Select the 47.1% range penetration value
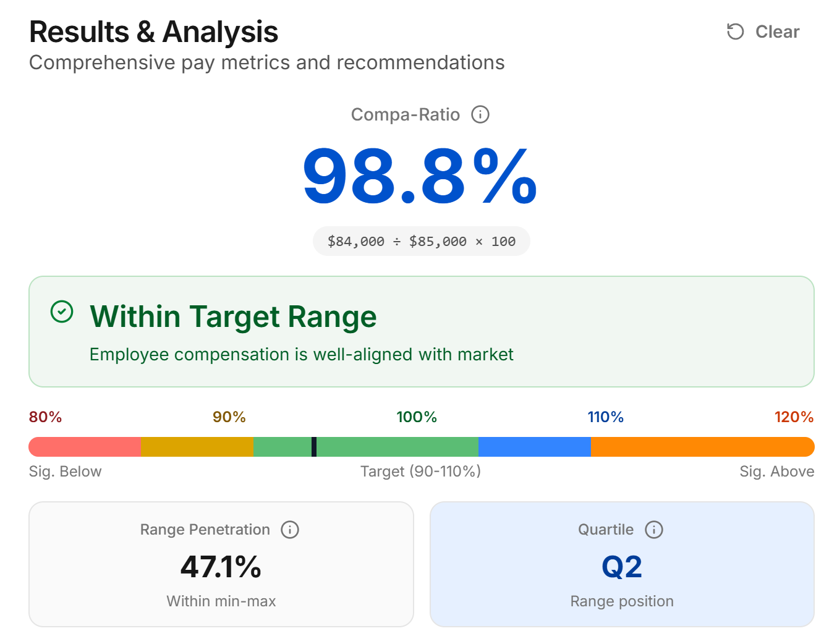 tap(221, 567)
